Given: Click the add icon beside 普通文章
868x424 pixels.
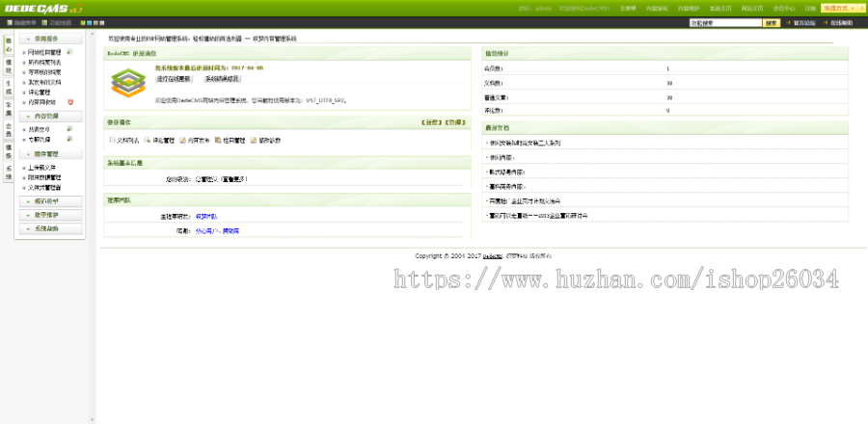Looking at the screenshot, I should [69, 129].
